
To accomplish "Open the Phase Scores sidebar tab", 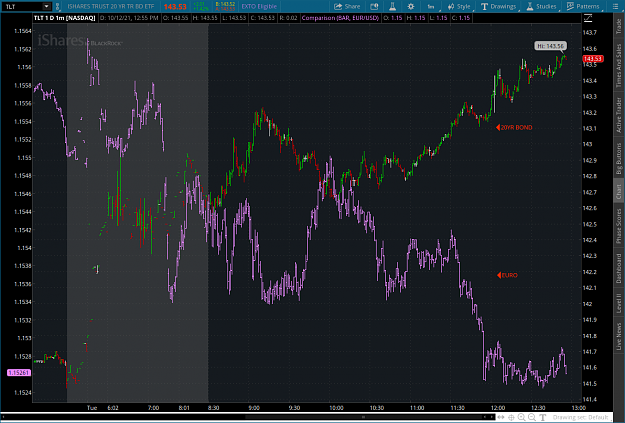I will [x=619, y=226].
